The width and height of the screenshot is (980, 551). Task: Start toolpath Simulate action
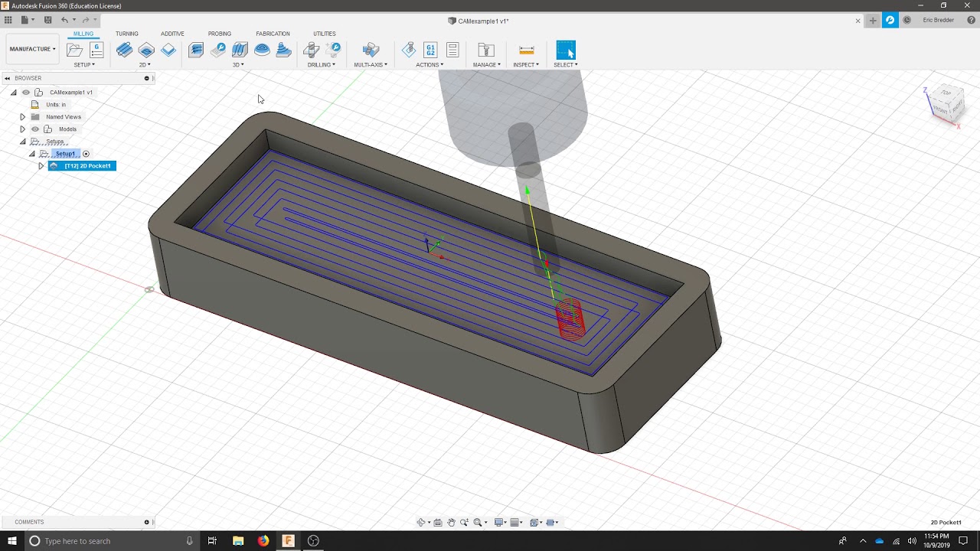[x=409, y=51]
